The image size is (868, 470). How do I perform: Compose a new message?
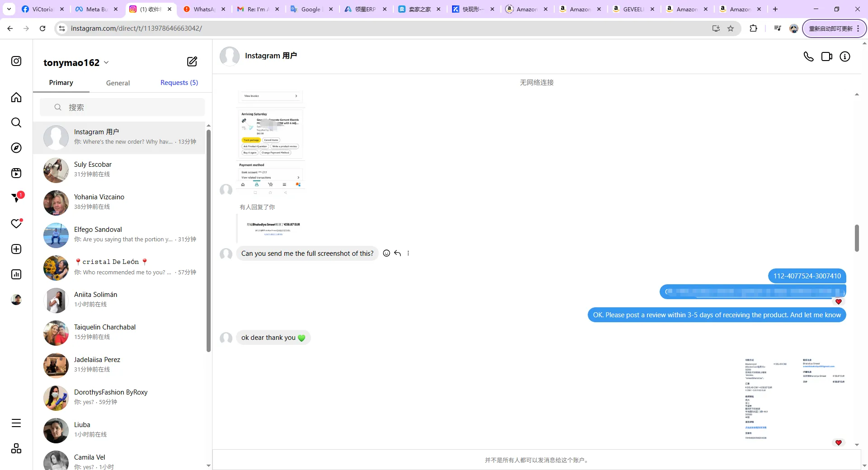pyautogui.click(x=192, y=61)
